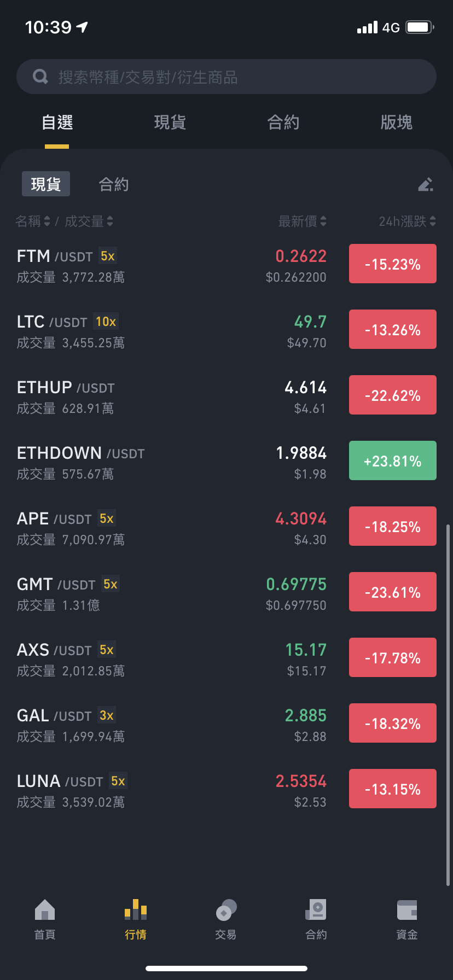Open the 合約 futures icon in bottom bar
Viewport: 453px width, 980px height.
tap(316, 910)
